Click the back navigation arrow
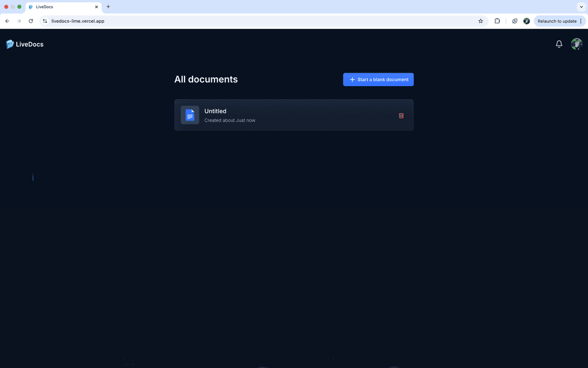 pos(7,21)
